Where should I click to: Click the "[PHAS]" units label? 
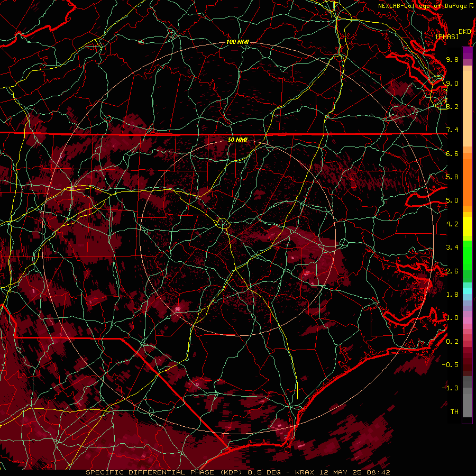tap(447, 37)
